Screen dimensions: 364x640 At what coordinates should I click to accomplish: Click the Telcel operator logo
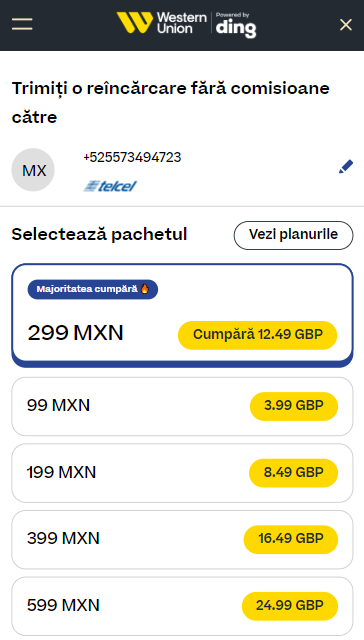pyautogui.click(x=110, y=186)
